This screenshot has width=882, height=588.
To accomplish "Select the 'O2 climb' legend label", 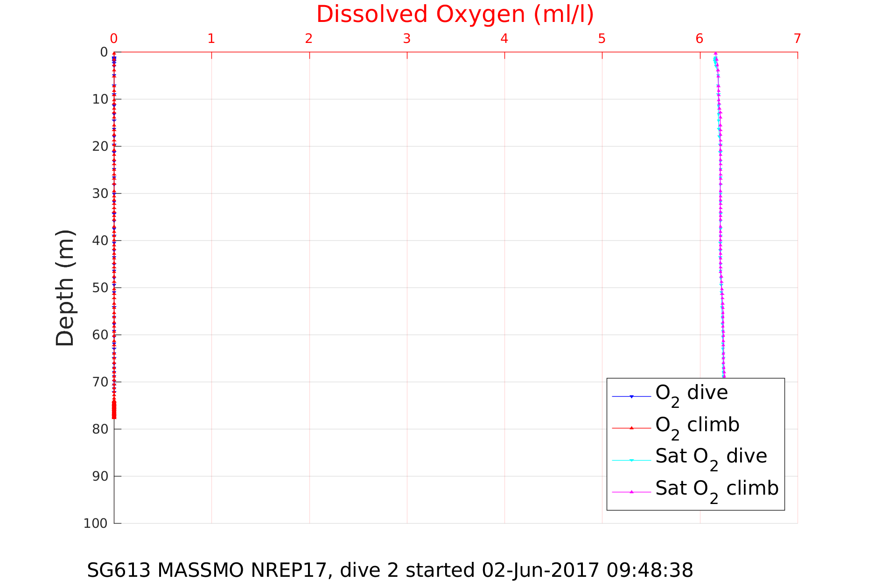I will (x=697, y=425).
